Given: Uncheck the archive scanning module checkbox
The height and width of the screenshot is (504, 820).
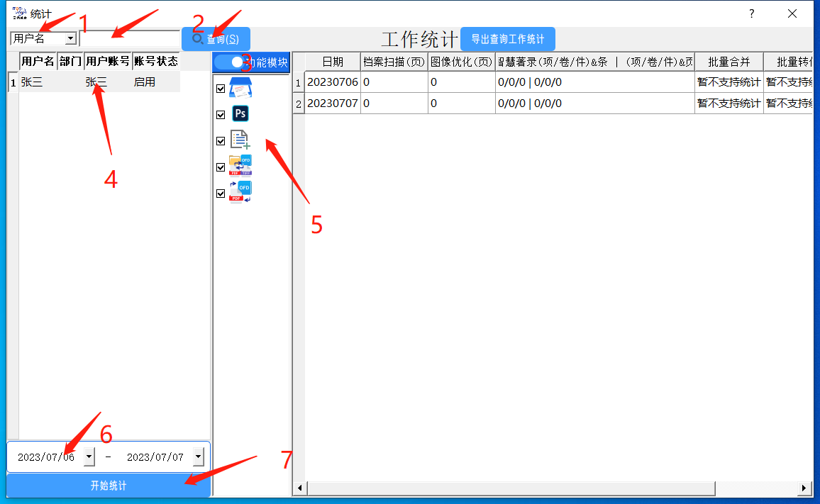Looking at the screenshot, I should (x=221, y=89).
